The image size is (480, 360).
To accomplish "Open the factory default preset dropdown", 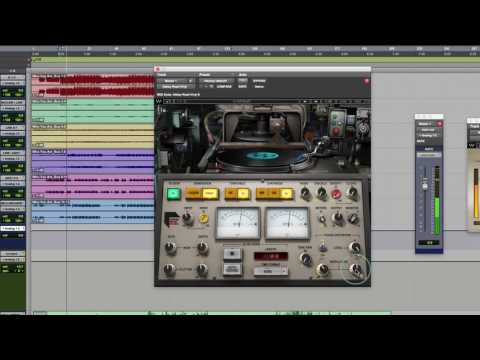I will tap(217, 81).
